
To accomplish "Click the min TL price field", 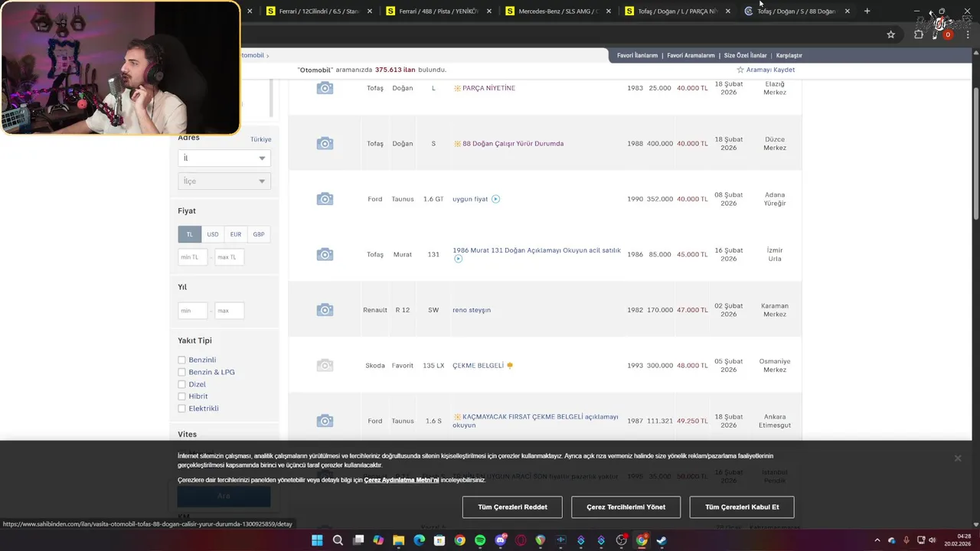I will [x=193, y=257].
